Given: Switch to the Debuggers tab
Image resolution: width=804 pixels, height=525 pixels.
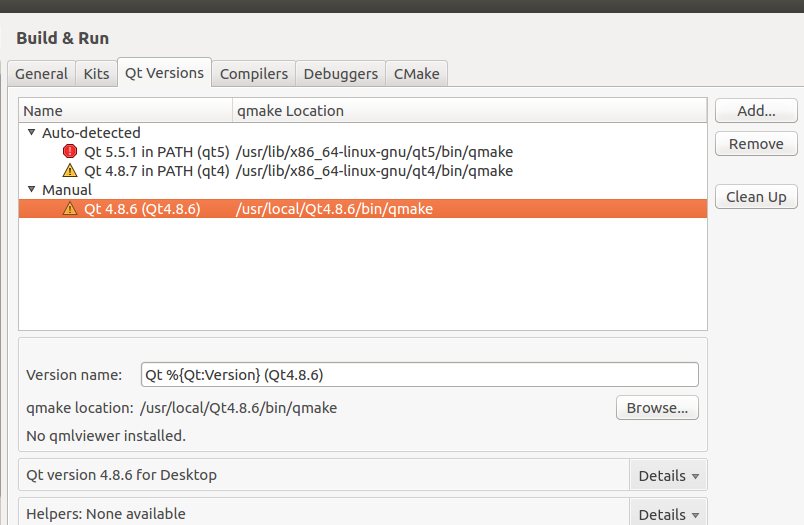Looking at the screenshot, I should tap(340, 74).
